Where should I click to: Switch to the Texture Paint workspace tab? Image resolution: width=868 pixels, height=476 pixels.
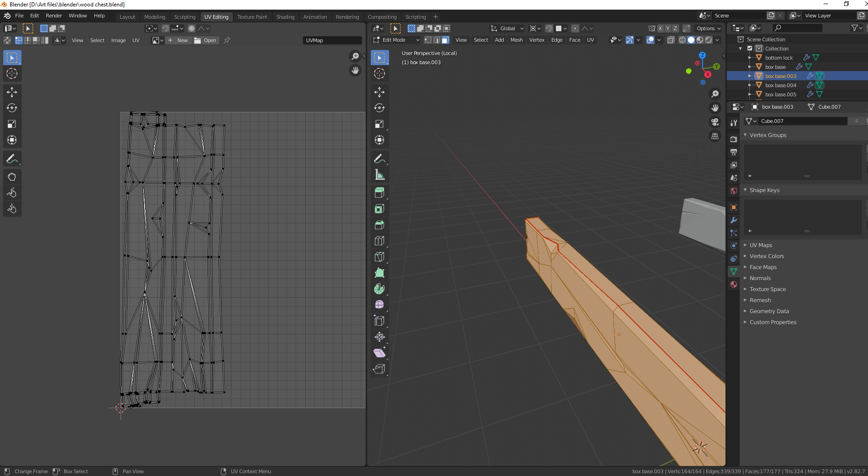pos(252,17)
